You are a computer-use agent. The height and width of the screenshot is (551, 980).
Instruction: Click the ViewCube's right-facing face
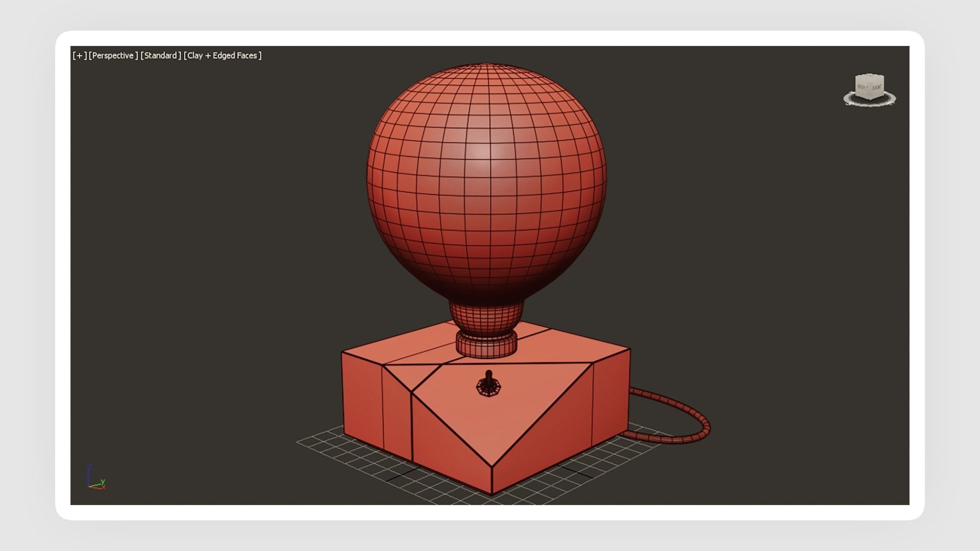coord(876,88)
